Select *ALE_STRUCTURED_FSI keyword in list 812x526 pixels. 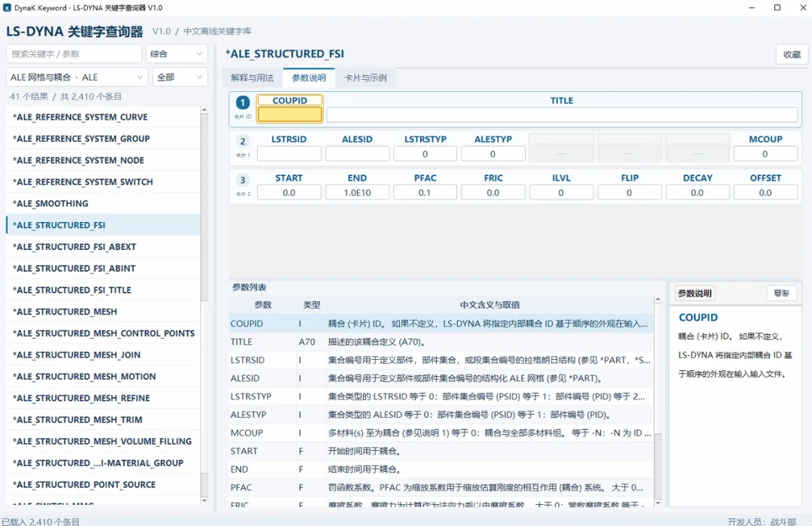pyautogui.click(x=103, y=226)
